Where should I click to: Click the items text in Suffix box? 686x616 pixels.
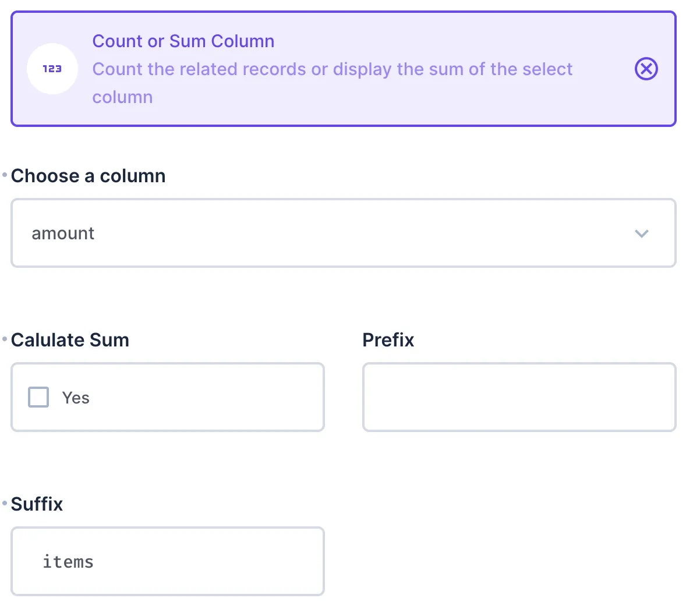(x=68, y=561)
